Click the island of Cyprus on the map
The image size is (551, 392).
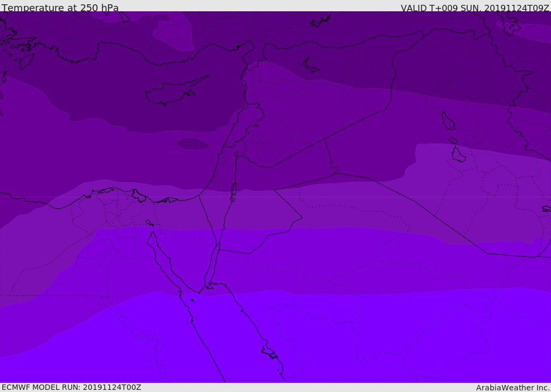(176, 91)
